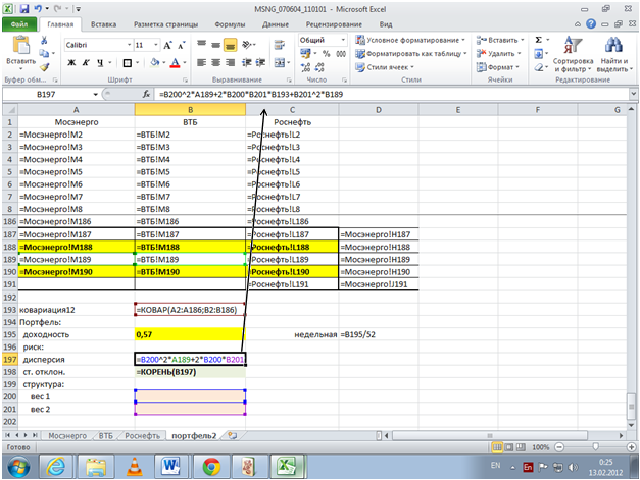640x480 pixels.
Task: Open the Name Box B197 dropdown arrow
Action: tap(96, 94)
